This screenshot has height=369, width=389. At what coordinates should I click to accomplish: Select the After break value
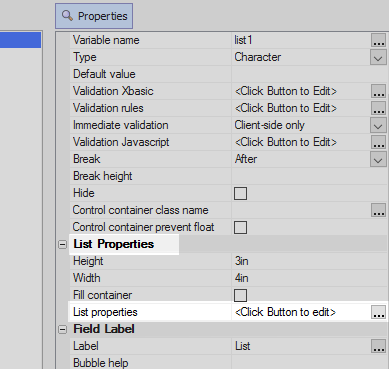coord(246,159)
